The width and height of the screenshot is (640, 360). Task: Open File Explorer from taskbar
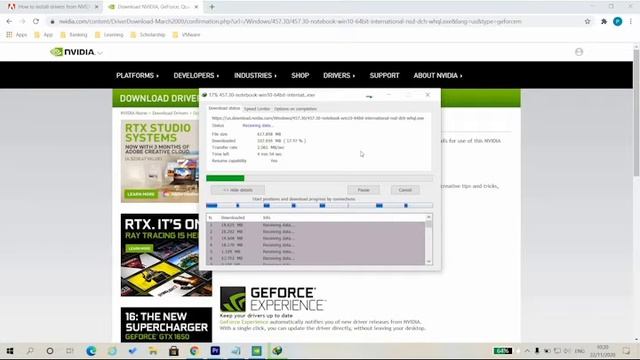point(153,351)
